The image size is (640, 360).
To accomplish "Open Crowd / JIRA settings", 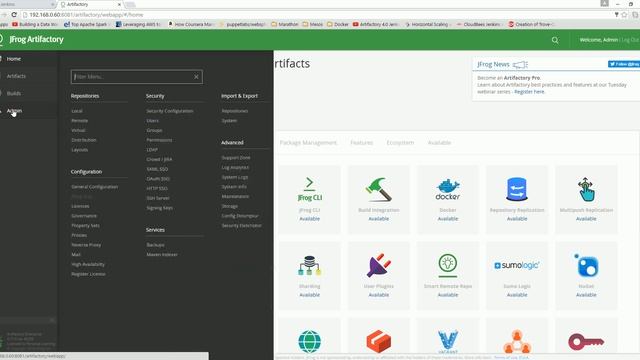I will 159,159.
